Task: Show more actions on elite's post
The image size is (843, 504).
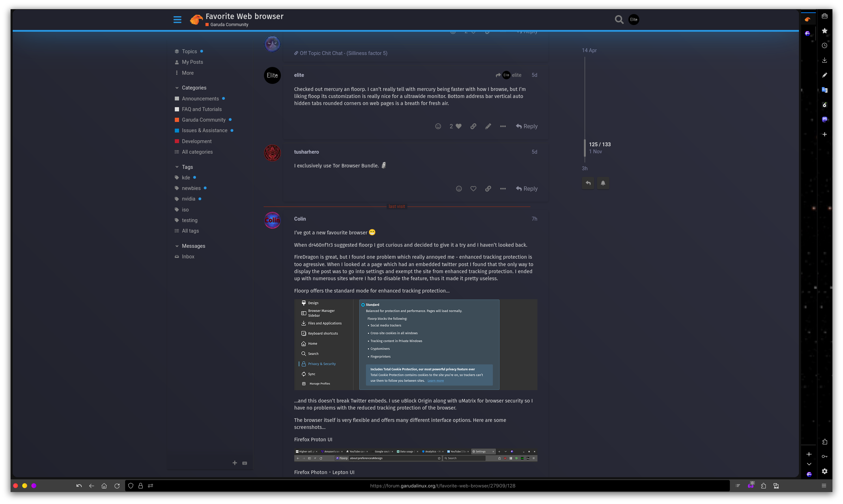Action: click(x=503, y=127)
